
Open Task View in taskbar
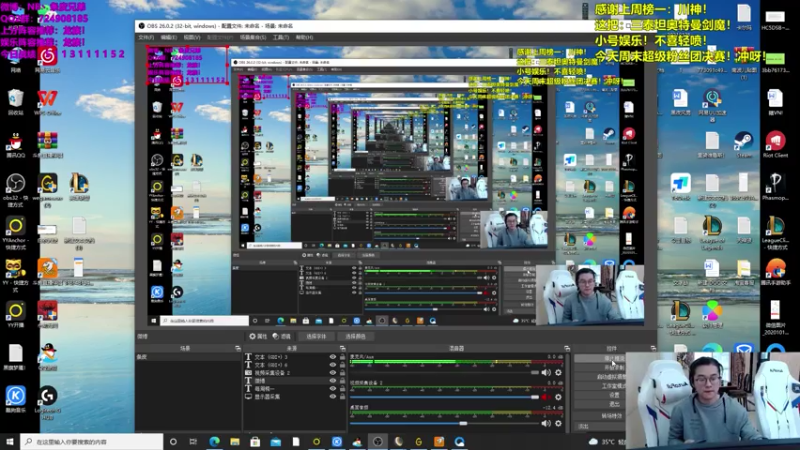click(193, 441)
